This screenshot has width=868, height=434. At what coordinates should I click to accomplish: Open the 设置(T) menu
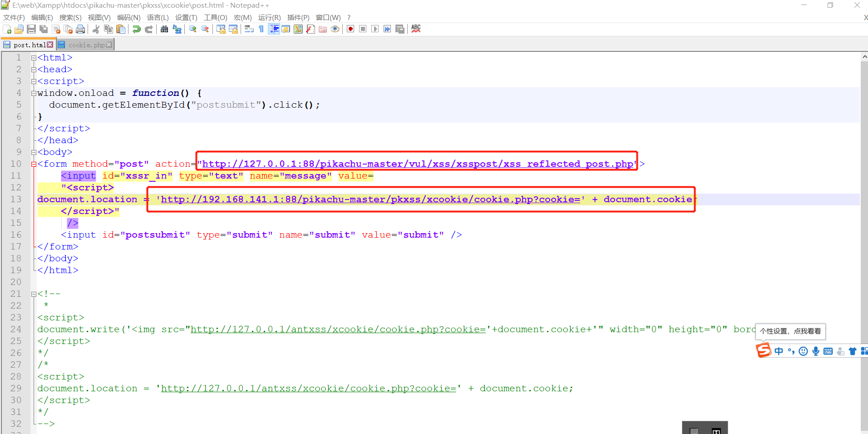(186, 18)
